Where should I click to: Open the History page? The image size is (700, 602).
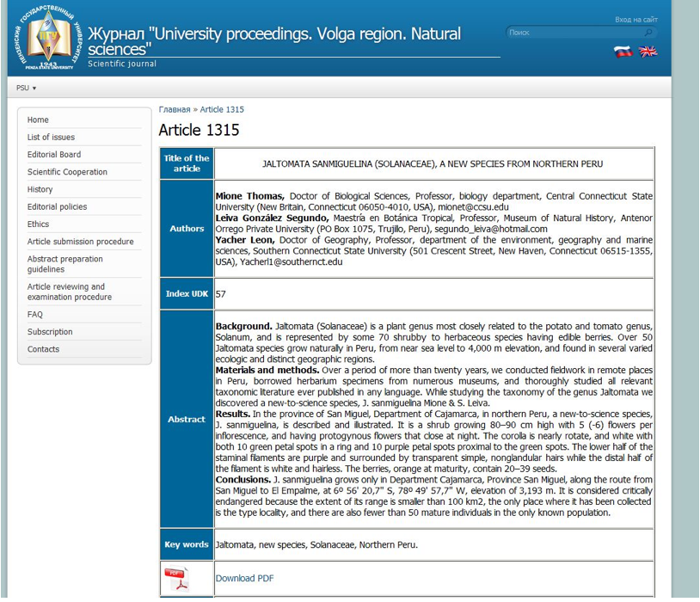tap(40, 189)
